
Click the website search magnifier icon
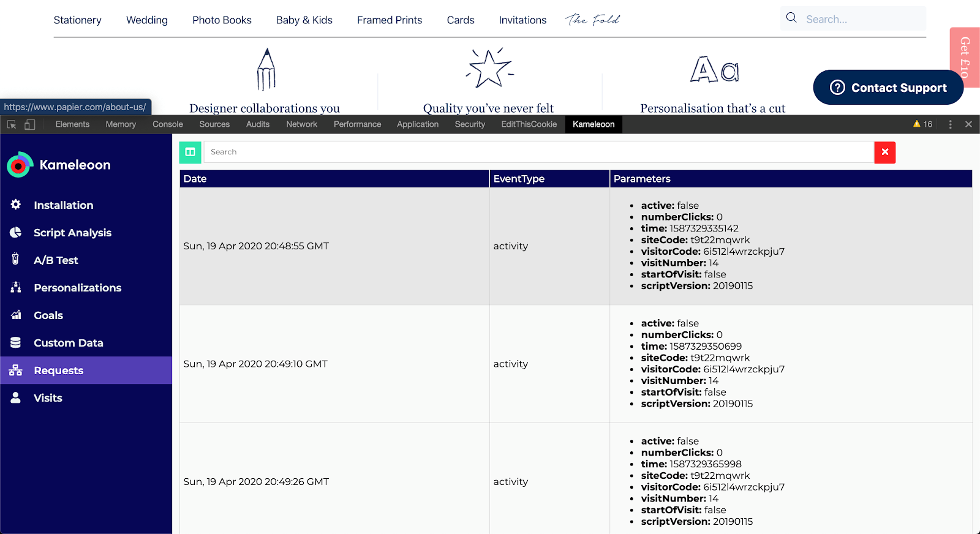point(791,18)
